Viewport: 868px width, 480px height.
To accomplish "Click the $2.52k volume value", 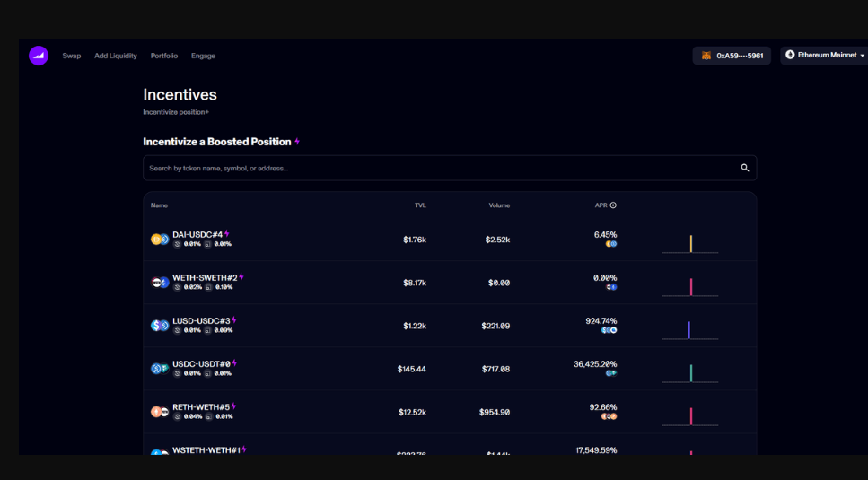I will [x=497, y=240].
